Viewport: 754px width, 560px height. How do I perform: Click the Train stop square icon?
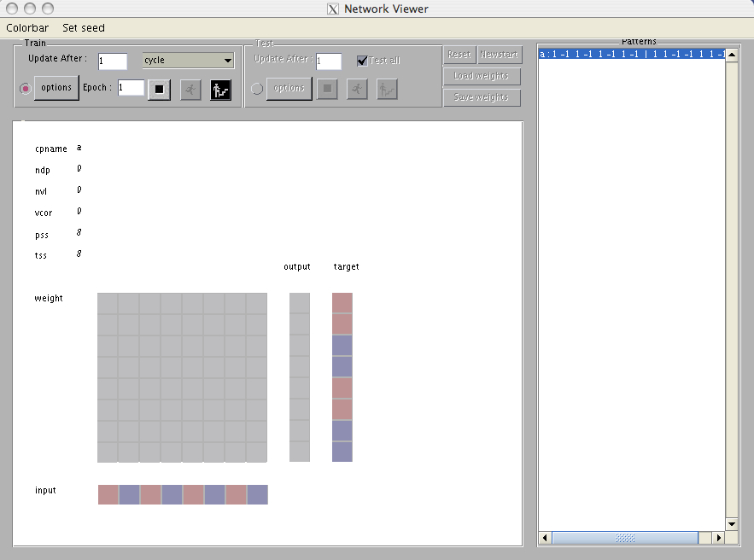(x=159, y=89)
